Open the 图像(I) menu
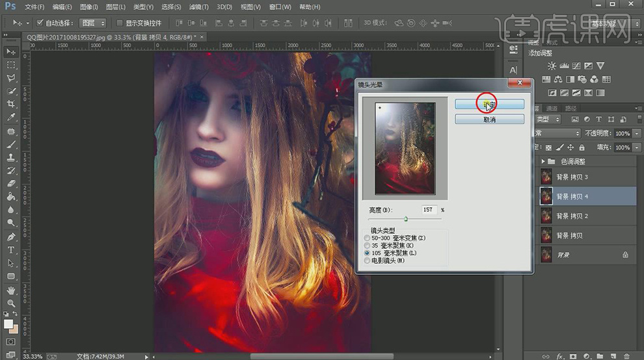The height and width of the screenshot is (360, 644). click(x=88, y=6)
